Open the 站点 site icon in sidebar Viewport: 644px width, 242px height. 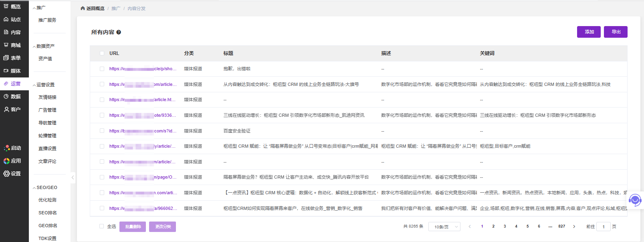pyautogui.click(x=6, y=19)
